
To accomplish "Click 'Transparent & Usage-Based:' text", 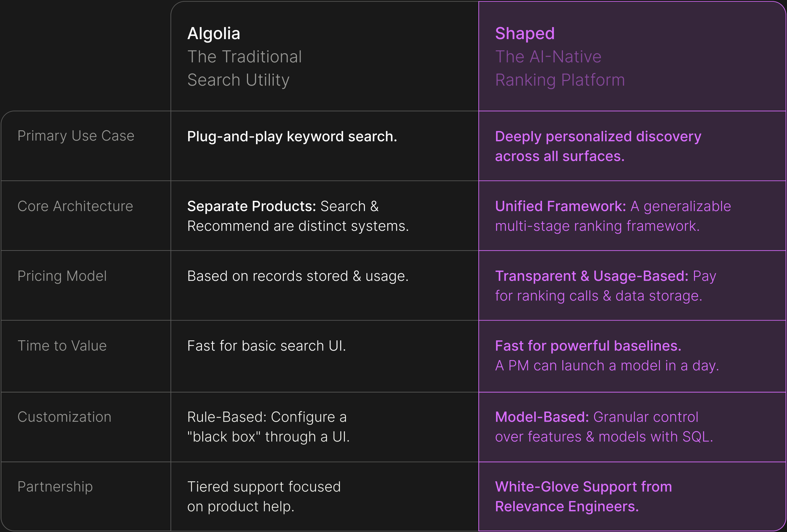I will tap(592, 276).
